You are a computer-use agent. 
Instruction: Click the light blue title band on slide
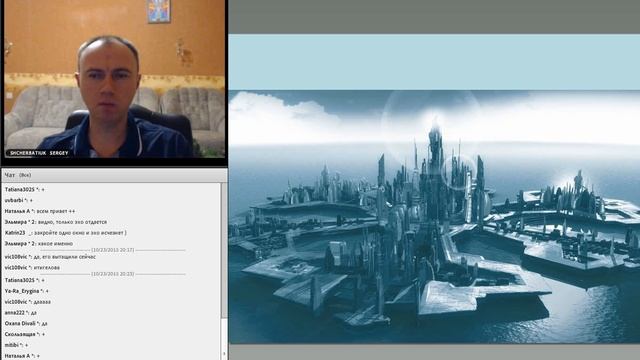tap(434, 62)
